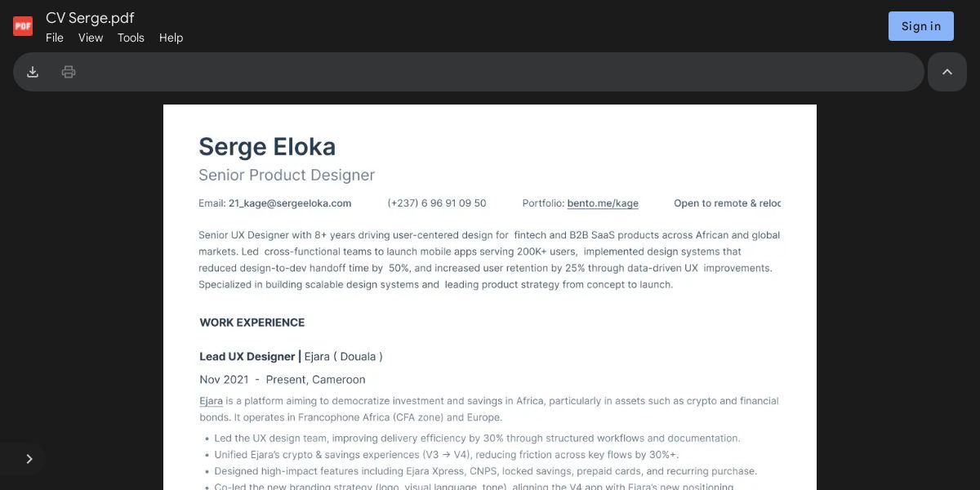The height and width of the screenshot is (490, 980).
Task: Collapse the toolbar with the up chevron
Action: pos(947,72)
